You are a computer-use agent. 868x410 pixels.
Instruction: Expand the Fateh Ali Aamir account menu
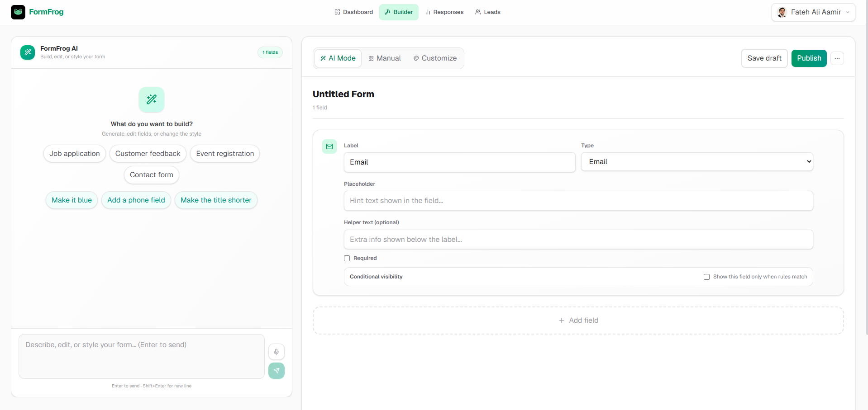click(813, 12)
